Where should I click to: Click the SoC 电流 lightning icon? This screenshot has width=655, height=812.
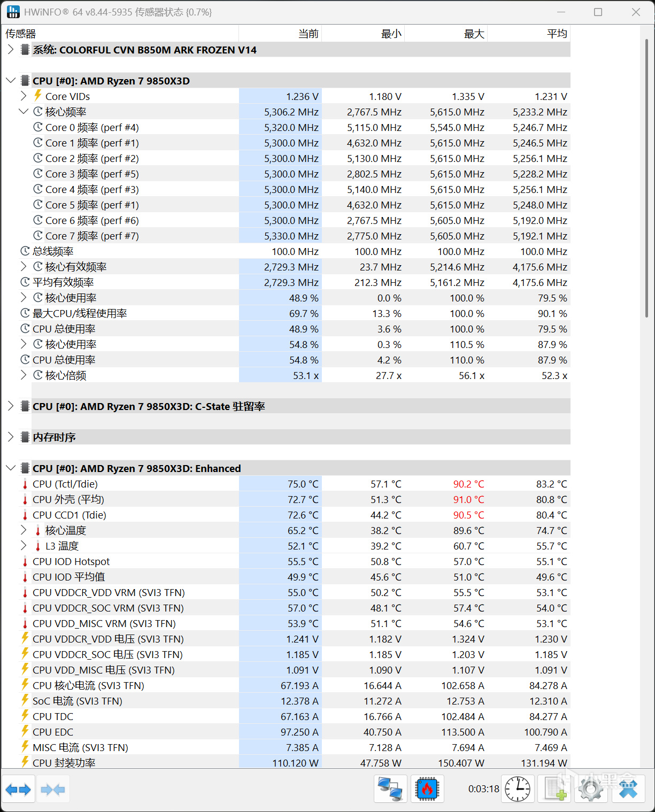[x=25, y=700]
